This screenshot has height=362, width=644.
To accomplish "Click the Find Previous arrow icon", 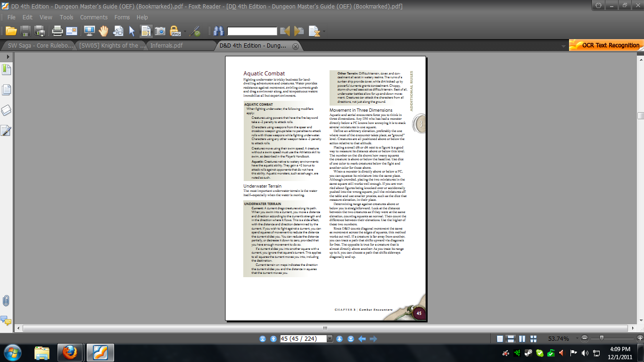I will coord(285,31).
